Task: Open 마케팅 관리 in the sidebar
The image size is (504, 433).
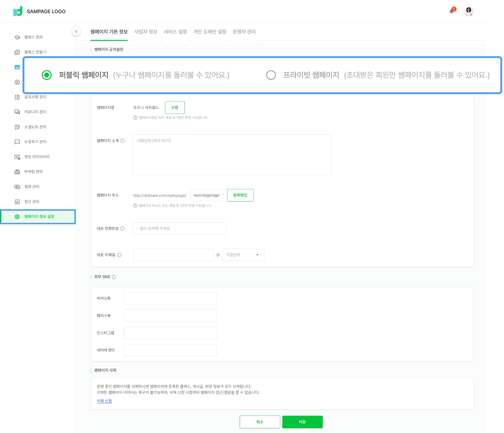Action: pos(33,172)
